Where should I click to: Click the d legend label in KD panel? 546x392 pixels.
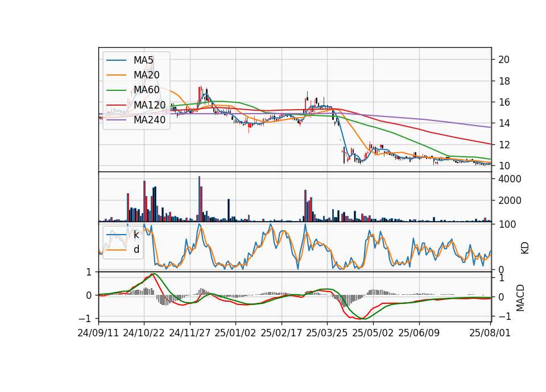tap(136, 249)
